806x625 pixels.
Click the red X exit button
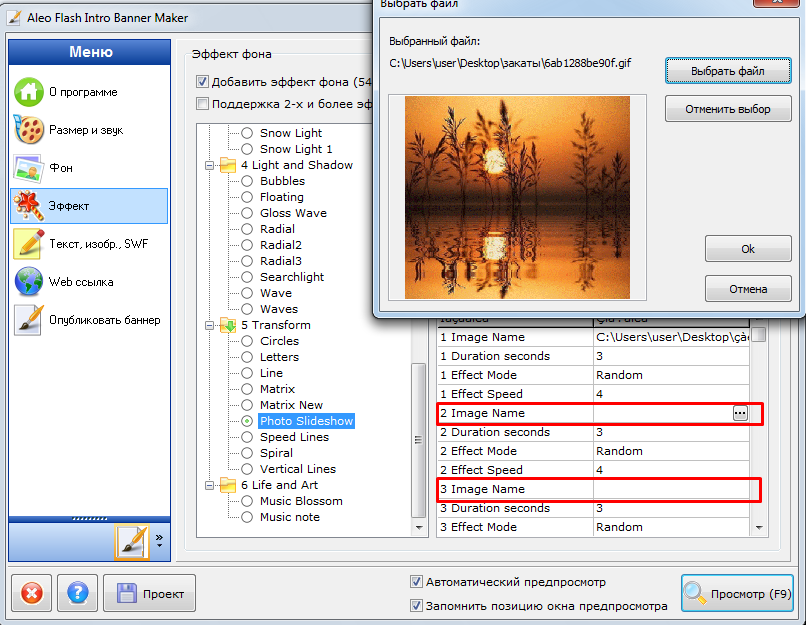tap(31, 593)
